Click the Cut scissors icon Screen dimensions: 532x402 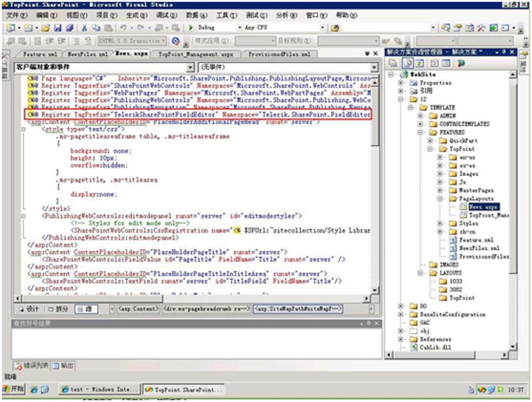(85, 28)
